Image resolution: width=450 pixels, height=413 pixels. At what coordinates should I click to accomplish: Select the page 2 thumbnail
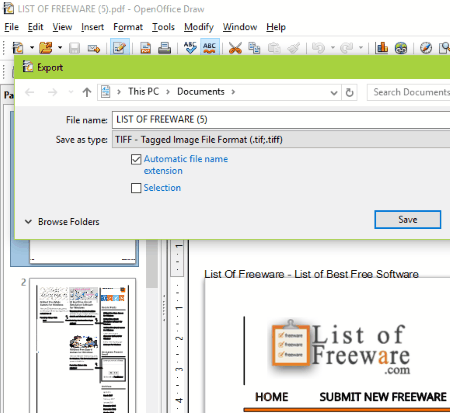83,345
